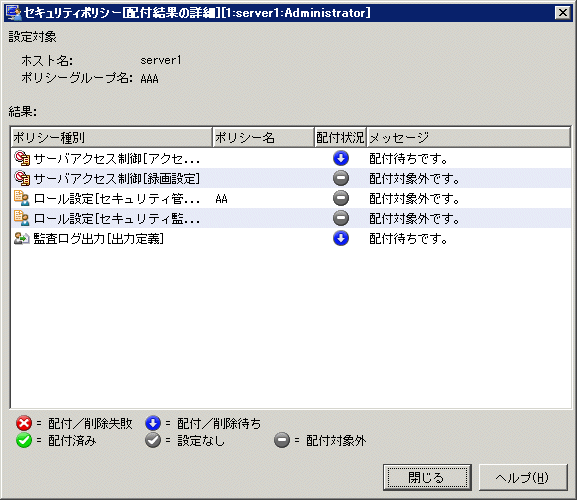Click the blue pending-distribution status icon in first row
This screenshot has width=577, height=500.
(x=341, y=158)
